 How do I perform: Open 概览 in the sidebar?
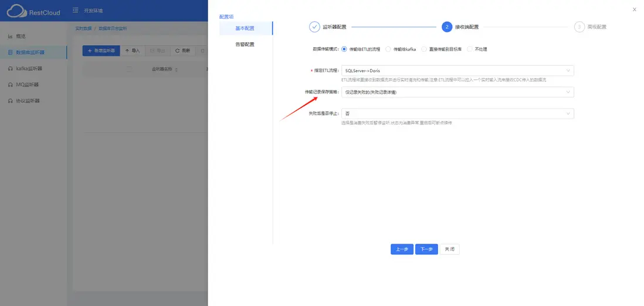pos(33,36)
